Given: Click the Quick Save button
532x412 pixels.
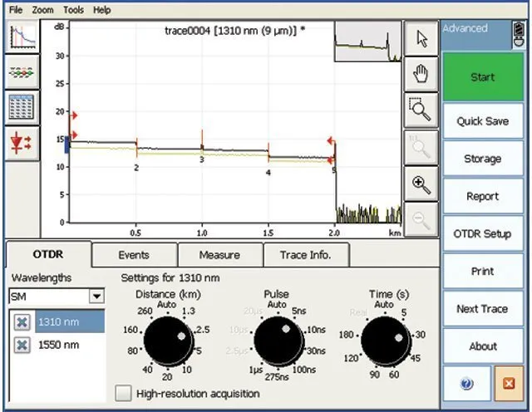Looking at the screenshot, I should pyautogui.click(x=482, y=121).
